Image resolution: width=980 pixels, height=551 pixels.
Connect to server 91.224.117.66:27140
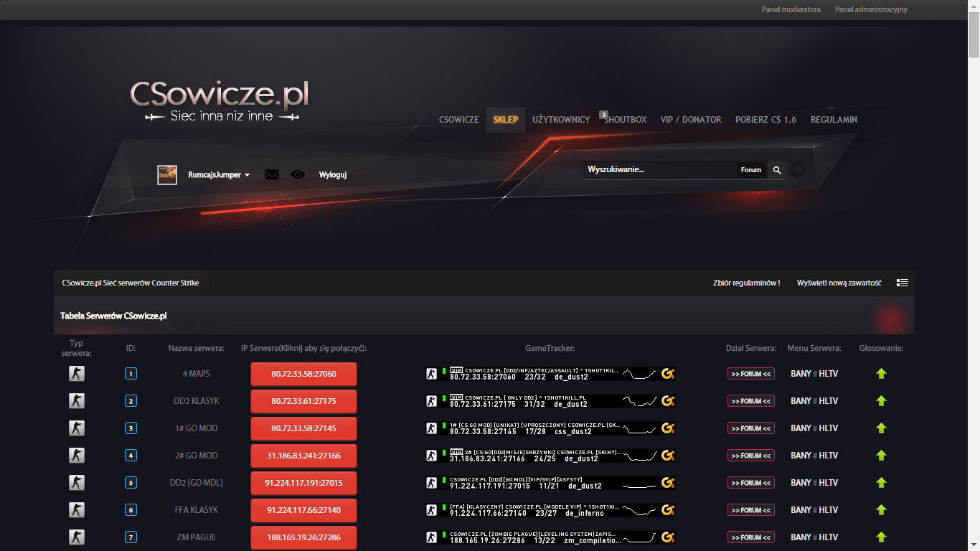(303, 510)
